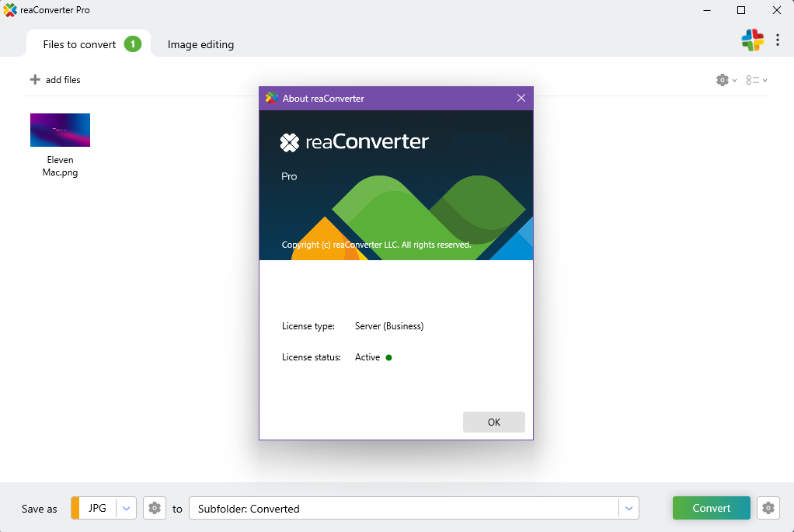Click the green file count badge
794x532 pixels.
(x=133, y=44)
